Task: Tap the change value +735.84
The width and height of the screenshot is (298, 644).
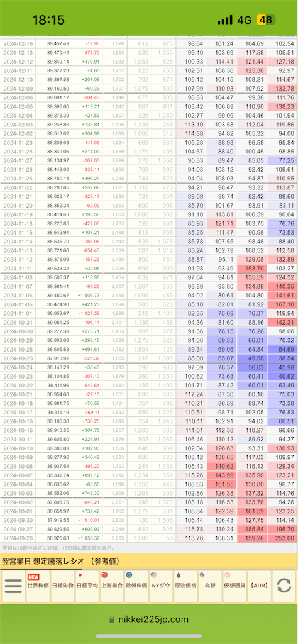Action: (x=91, y=125)
